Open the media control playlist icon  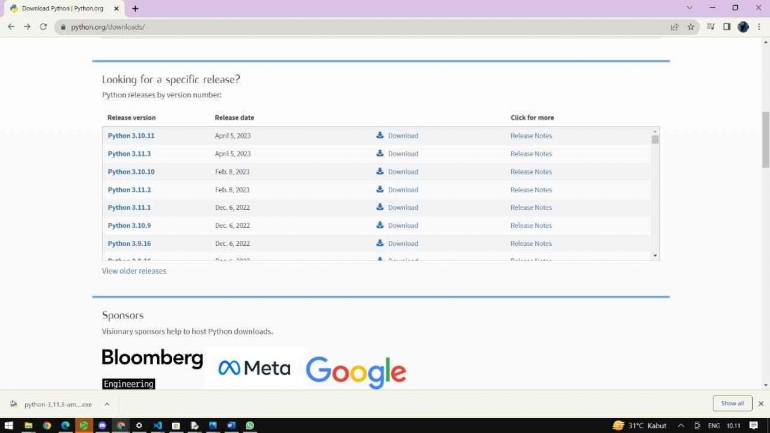tap(711, 27)
